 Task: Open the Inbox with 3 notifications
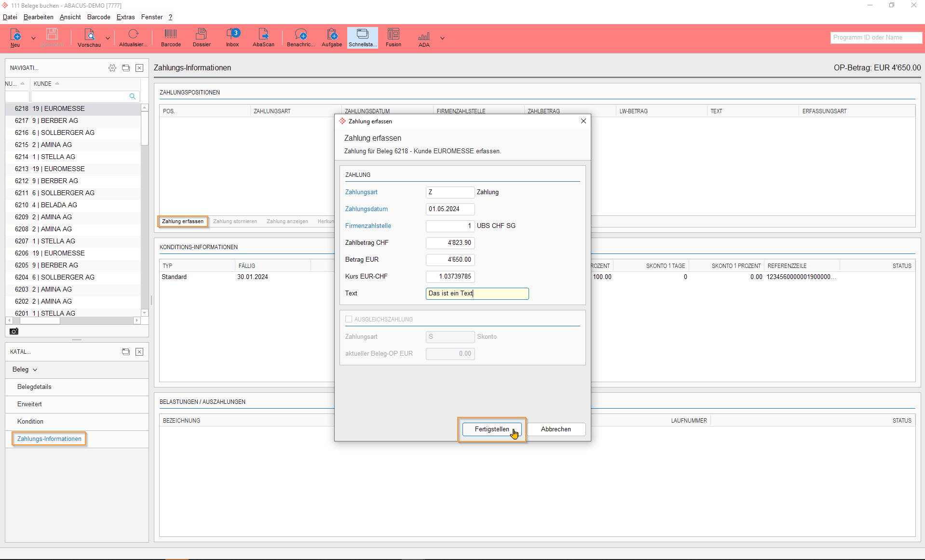(232, 38)
